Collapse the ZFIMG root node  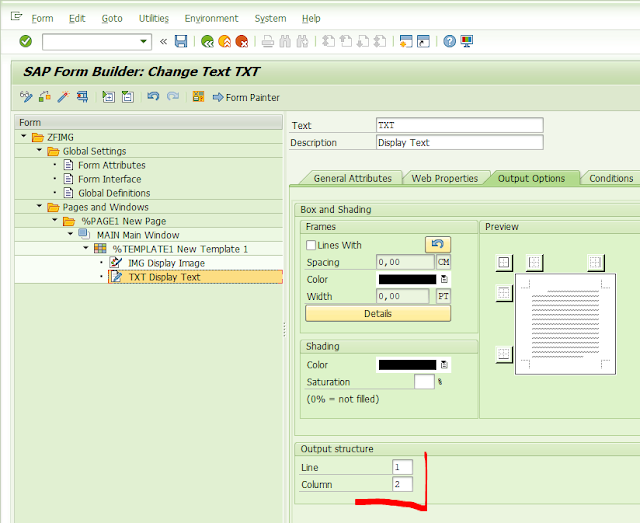point(24,136)
